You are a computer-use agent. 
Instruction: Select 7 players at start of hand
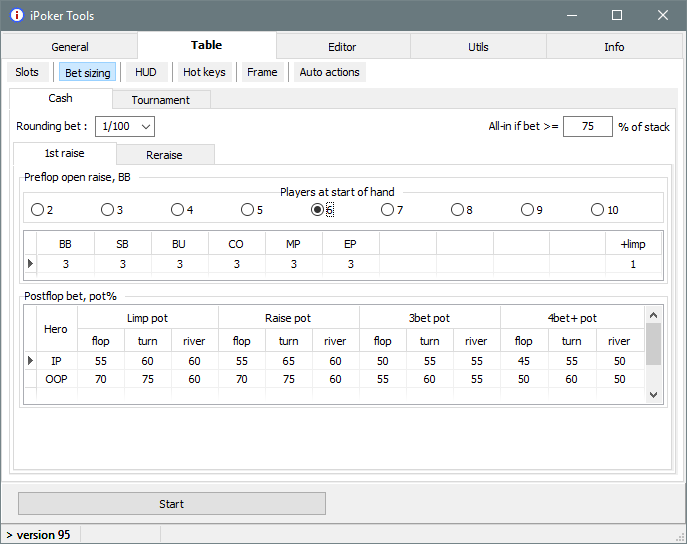pos(388,210)
